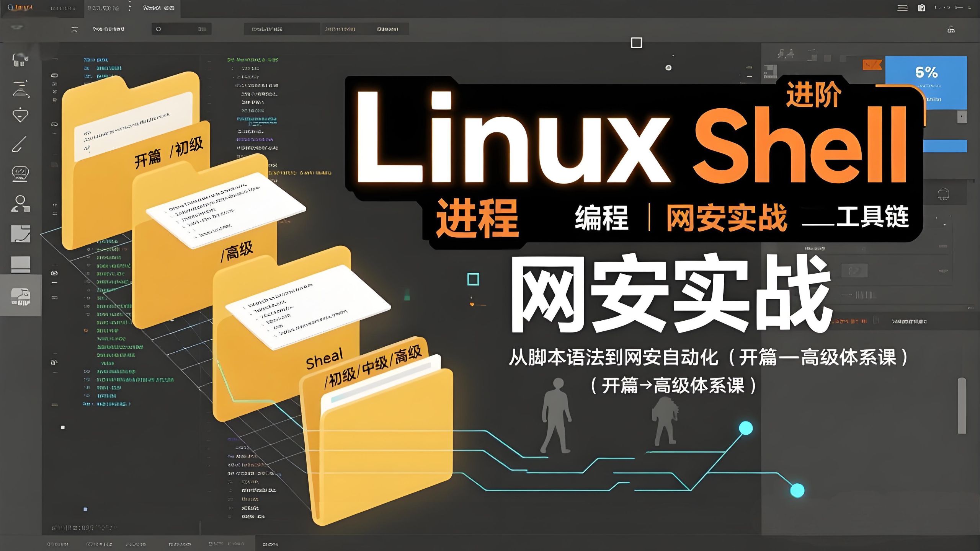Click the 5% progress panel button
980x551 pixels.
[x=927, y=71]
